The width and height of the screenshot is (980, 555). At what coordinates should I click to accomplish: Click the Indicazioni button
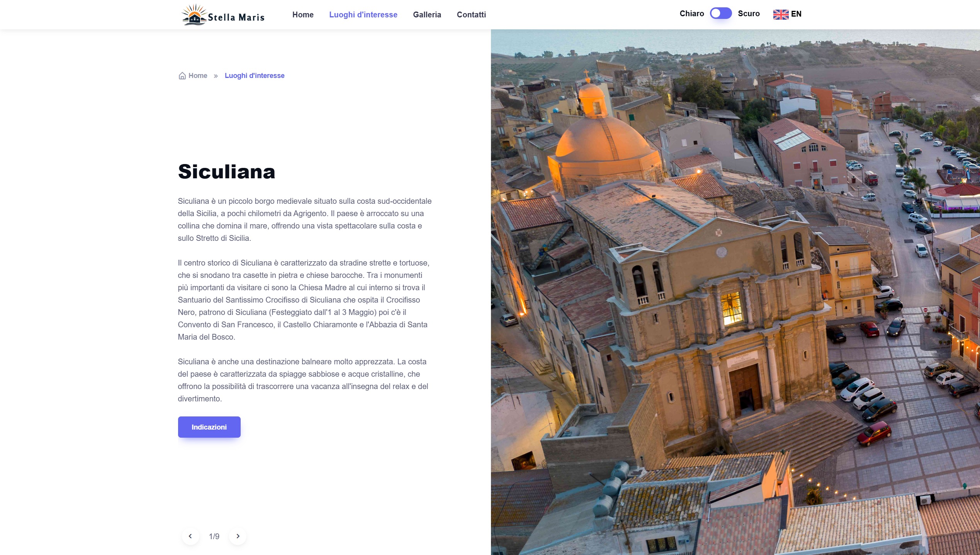pos(209,427)
